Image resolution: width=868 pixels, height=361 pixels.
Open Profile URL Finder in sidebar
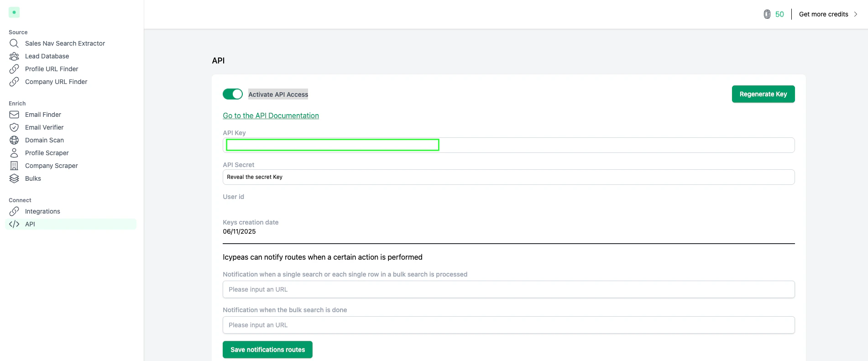click(52, 69)
